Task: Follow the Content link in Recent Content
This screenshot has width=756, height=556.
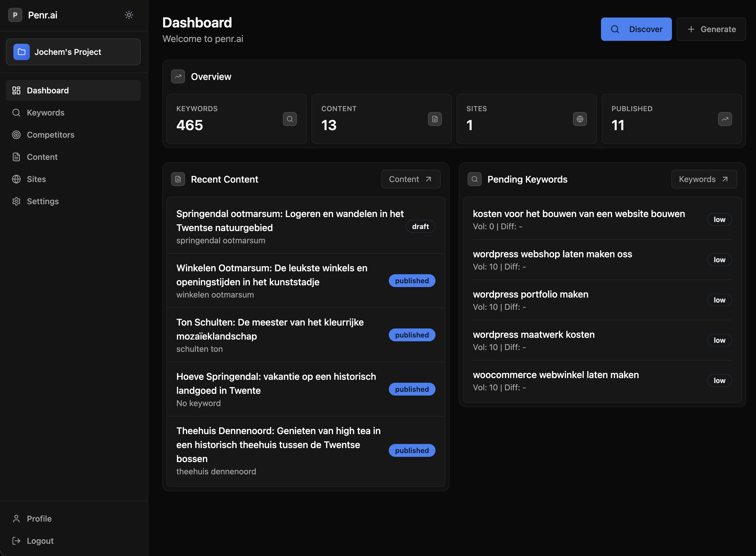Action: pos(410,179)
